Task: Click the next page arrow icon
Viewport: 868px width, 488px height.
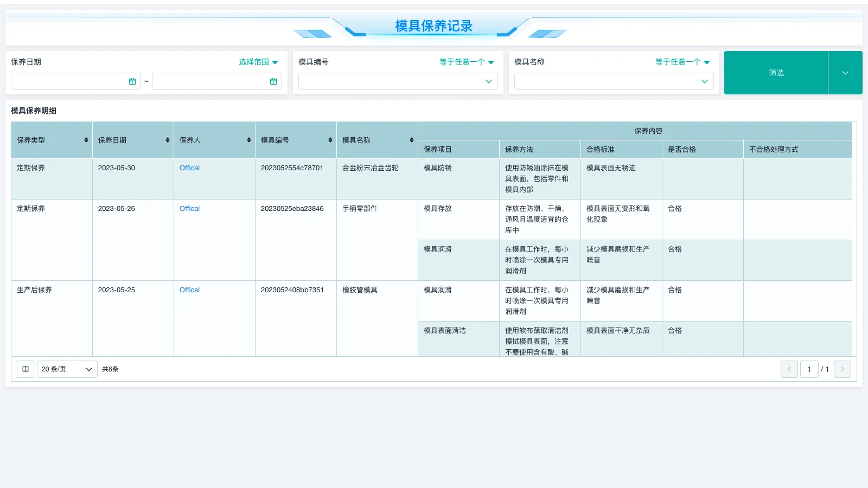Action: [x=842, y=369]
